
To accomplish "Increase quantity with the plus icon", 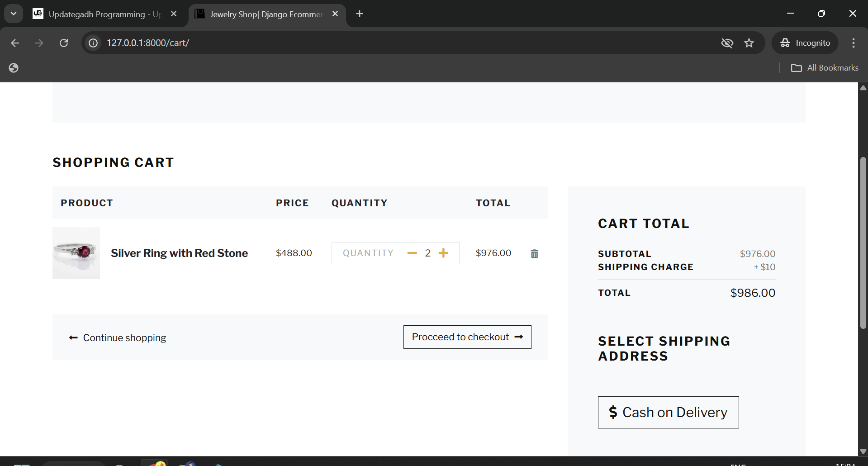I will 443,253.
